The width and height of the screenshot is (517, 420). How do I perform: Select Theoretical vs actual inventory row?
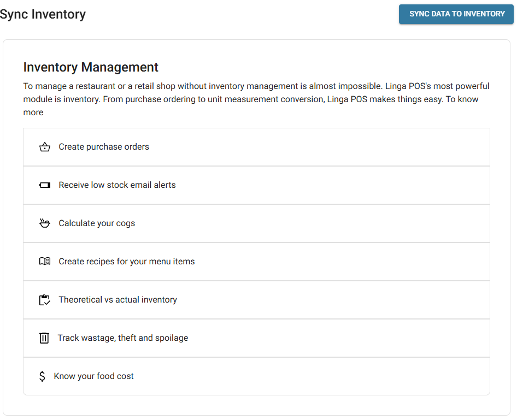pyautogui.click(x=117, y=300)
